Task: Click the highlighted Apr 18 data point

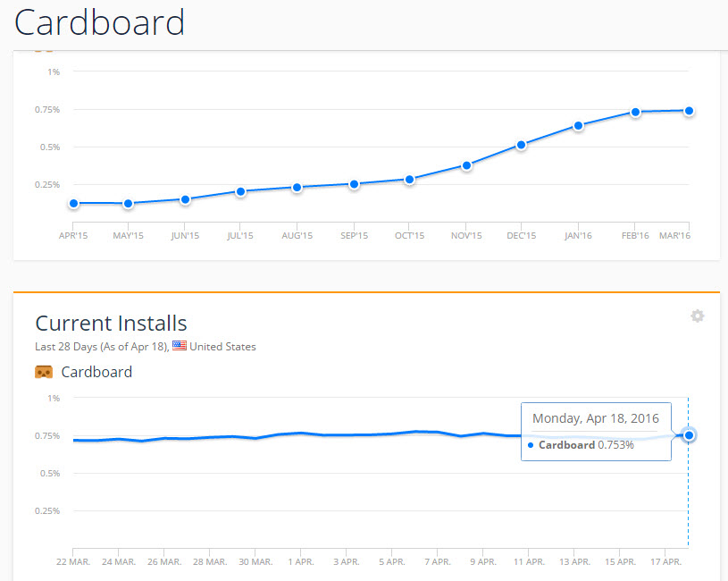Action: [x=689, y=435]
